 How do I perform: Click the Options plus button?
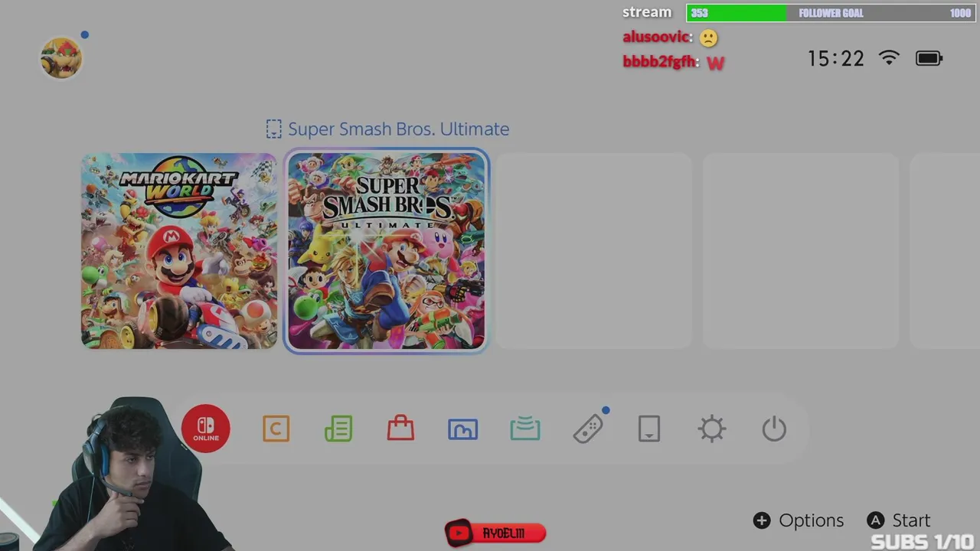tap(799, 520)
